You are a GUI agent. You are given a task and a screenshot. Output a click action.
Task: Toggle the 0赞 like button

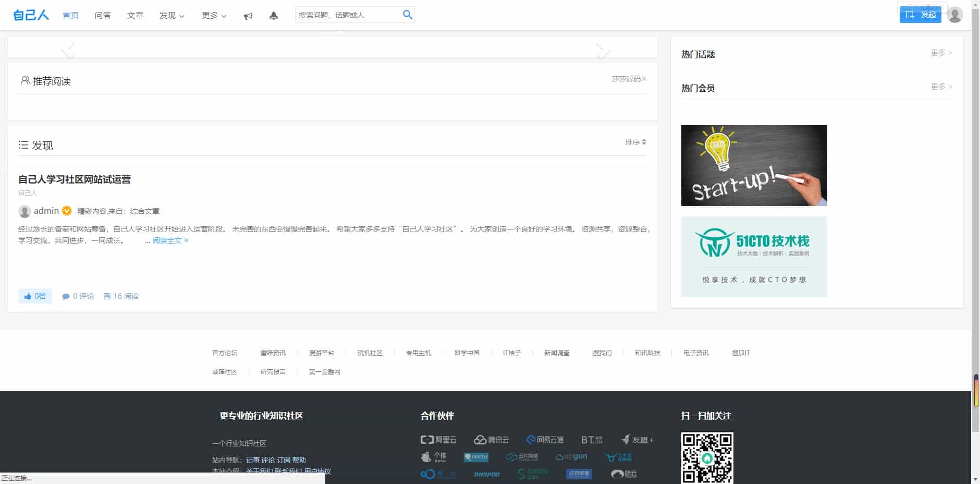tap(34, 296)
